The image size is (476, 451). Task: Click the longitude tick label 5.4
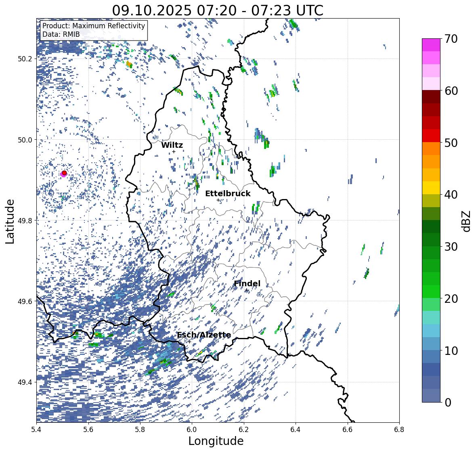point(36,430)
